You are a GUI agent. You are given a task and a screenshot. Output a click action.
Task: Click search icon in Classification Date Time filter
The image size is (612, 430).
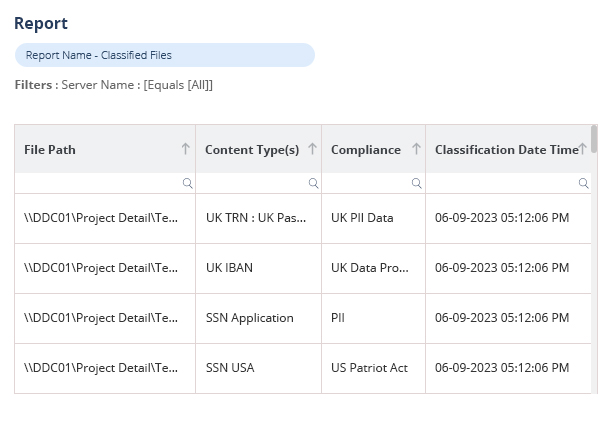pyautogui.click(x=584, y=184)
